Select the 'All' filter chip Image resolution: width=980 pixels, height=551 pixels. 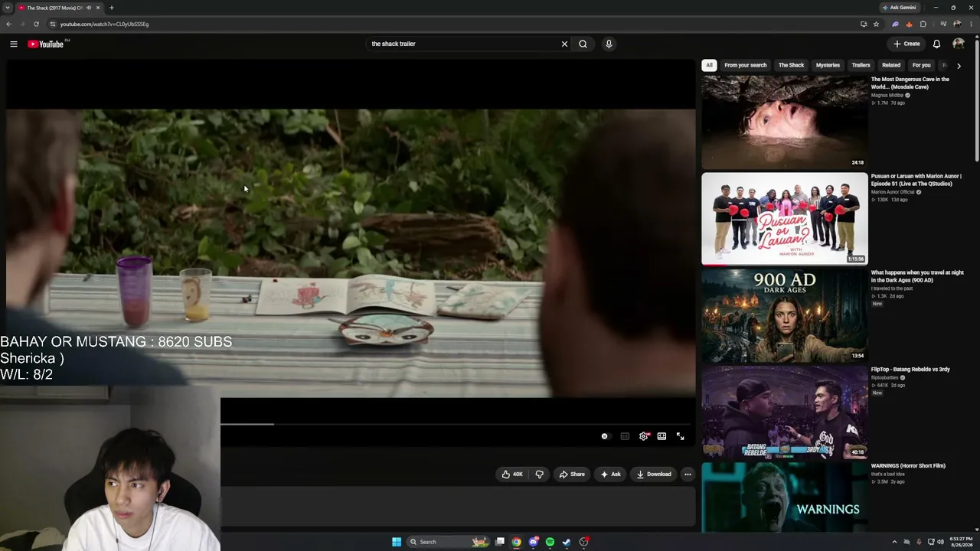709,65
